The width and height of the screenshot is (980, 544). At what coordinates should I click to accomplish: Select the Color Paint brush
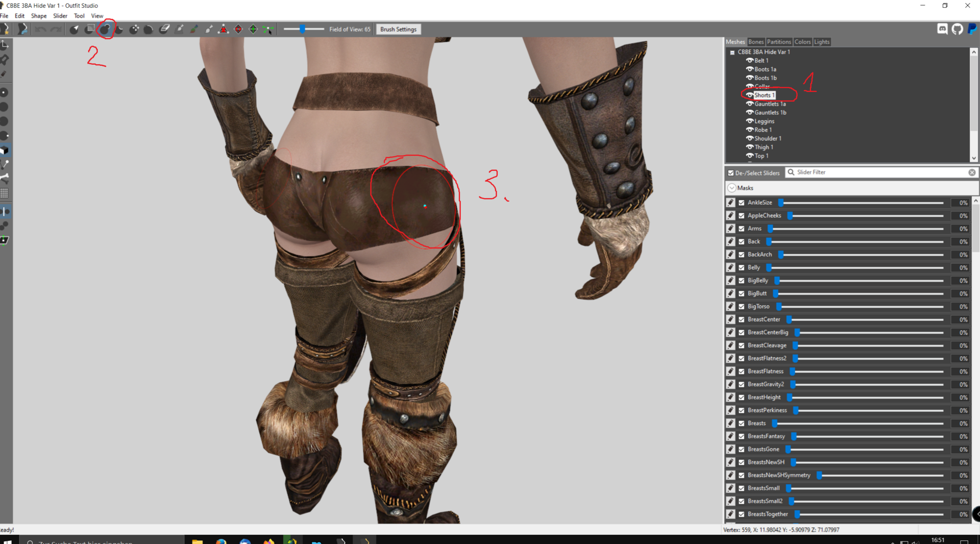[194, 29]
